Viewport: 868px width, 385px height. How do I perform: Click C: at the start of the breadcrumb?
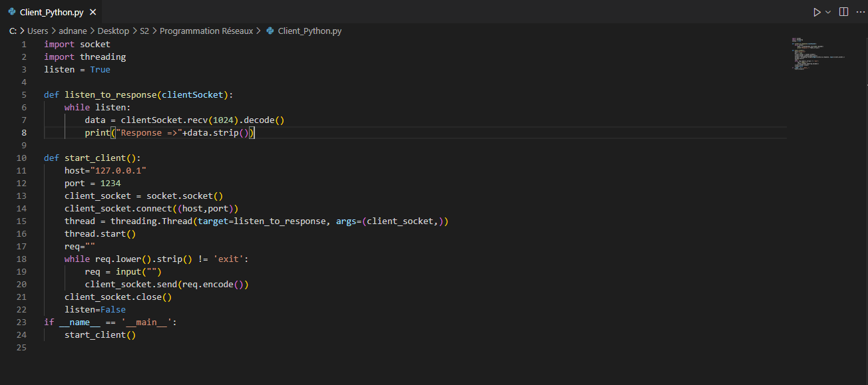click(12, 31)
